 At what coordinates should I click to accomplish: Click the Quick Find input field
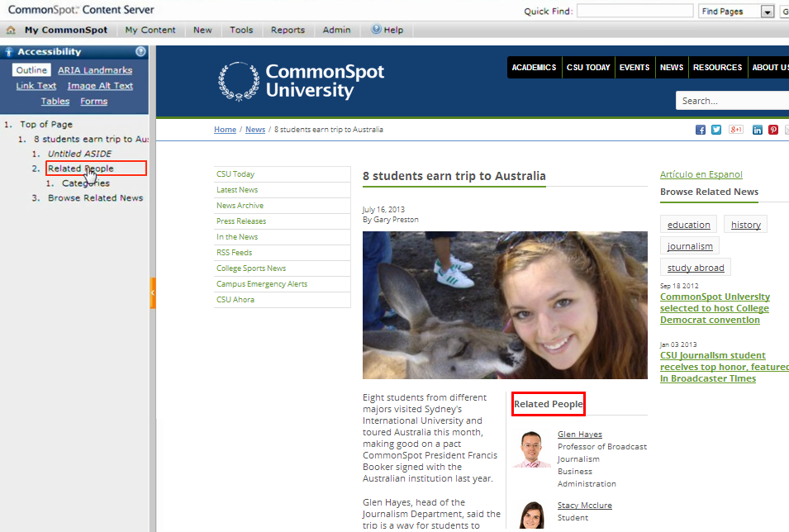tap(635, 11)
